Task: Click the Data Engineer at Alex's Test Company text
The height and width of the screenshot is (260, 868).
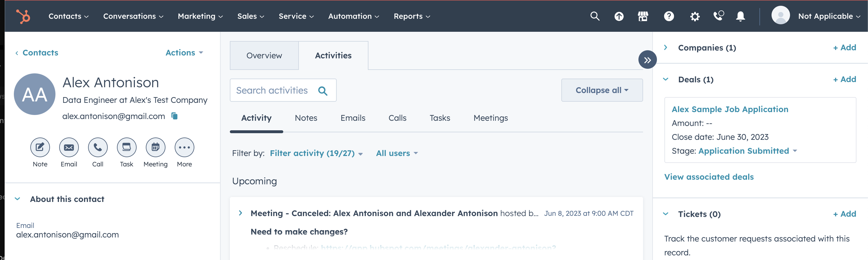Action: pyautogui.click(x=135, y=100)
